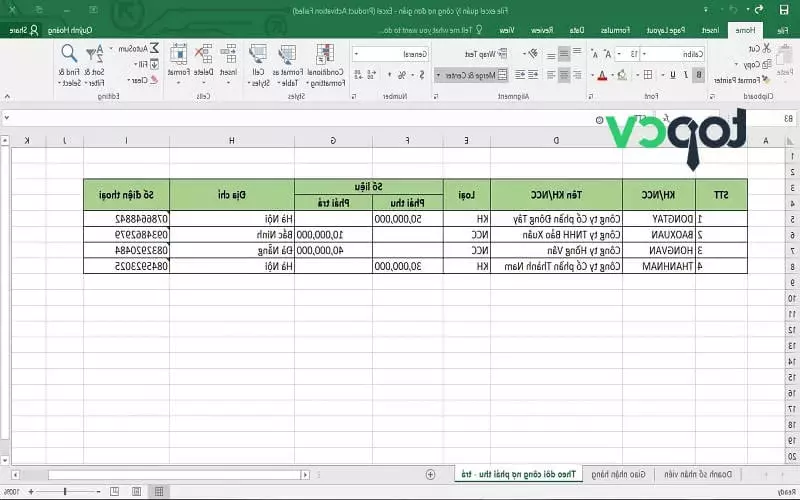Click the Share button
Viewport: 800px width, 500px height.
coord(20,31)
